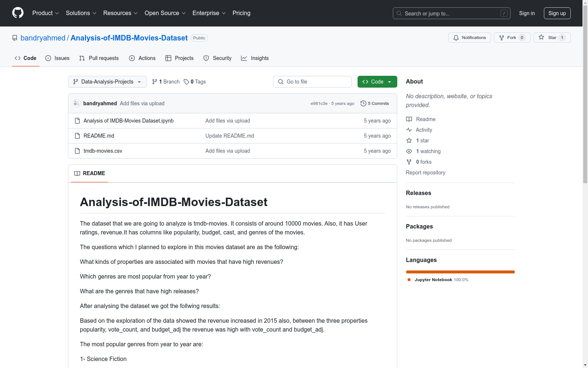Open commit e981c3e
Viewport: 588px width, 368px height.
[x=319, y=103]
